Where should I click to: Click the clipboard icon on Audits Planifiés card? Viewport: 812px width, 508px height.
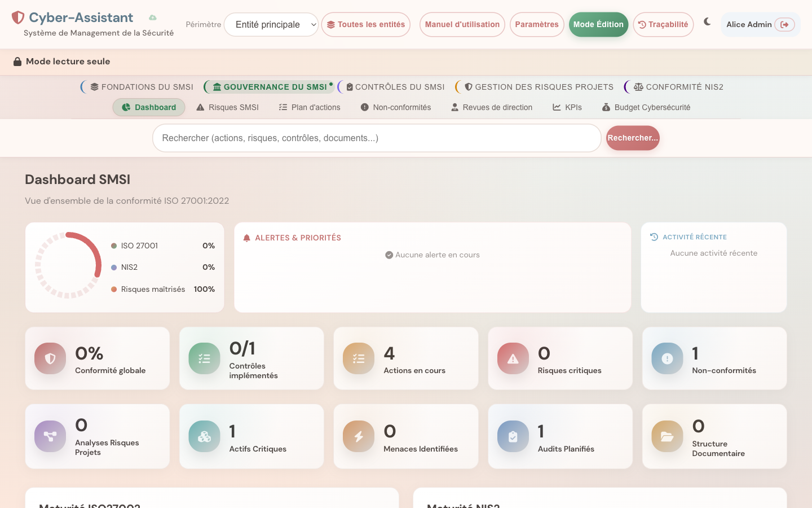[513, 436]
